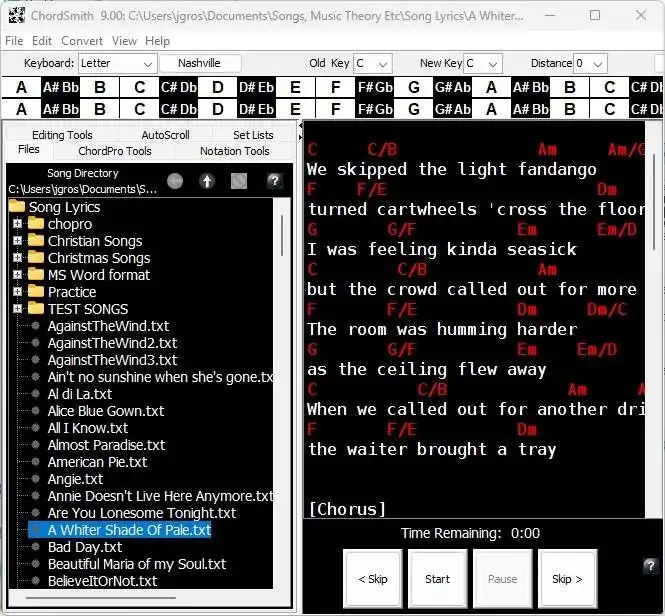Select Alice Blue Gown.txt
This screenshot has width=665, height=616.
point(106,411)
